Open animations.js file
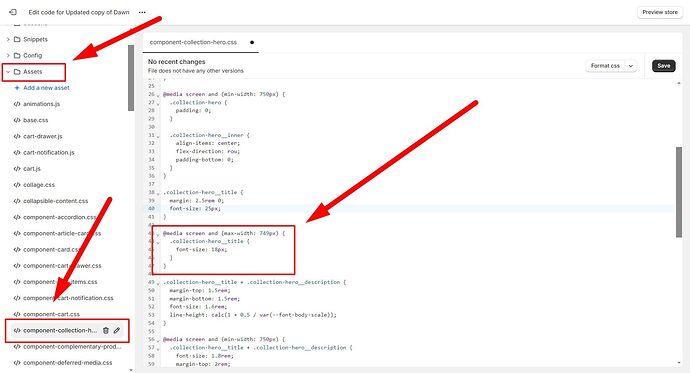690x373 pixels. [x=41, y=104]
